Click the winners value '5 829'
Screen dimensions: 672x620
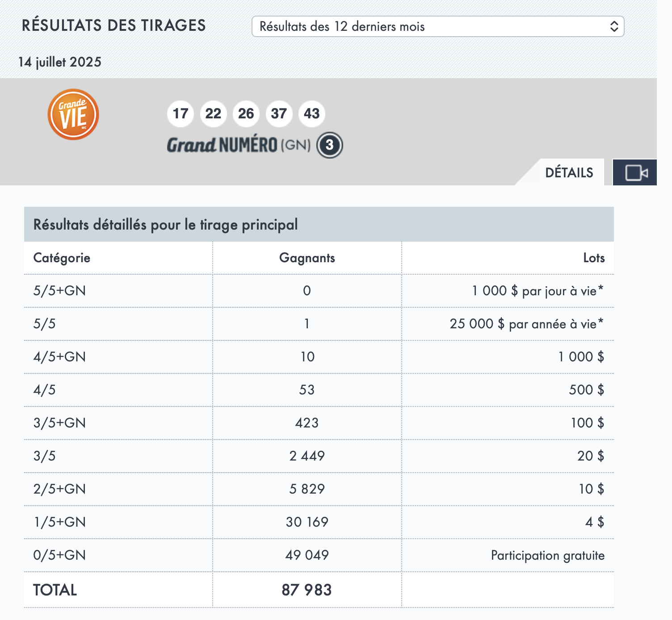point(307,489)
